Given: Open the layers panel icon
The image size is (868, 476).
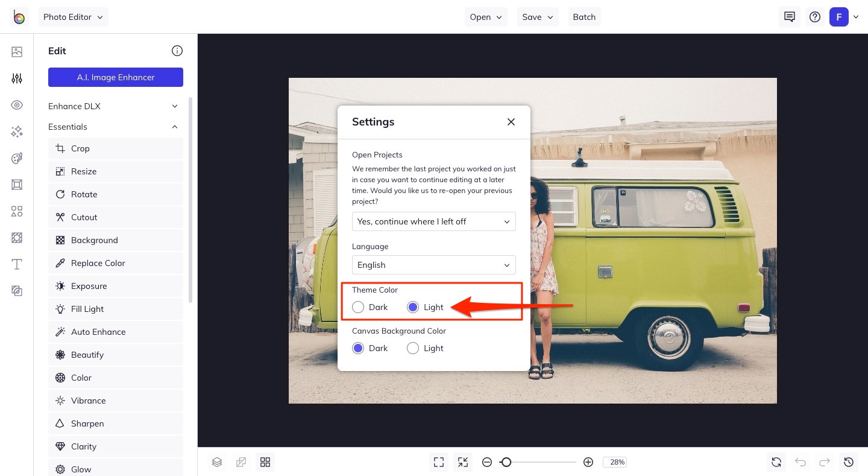Looking at the screenshot, I should [217, 462].
